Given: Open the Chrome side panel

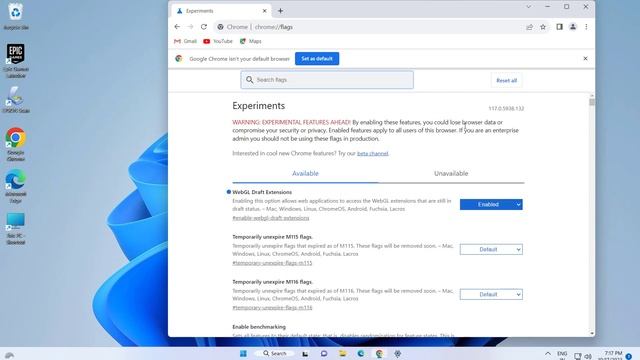Looking at the screenshot, I should (559, 27).
